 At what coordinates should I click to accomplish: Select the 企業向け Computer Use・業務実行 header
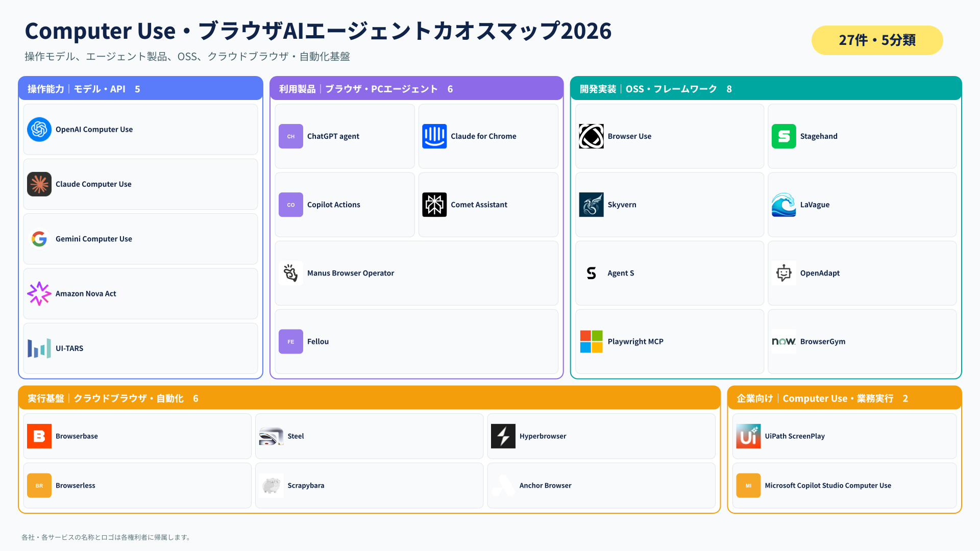point(844,398)
